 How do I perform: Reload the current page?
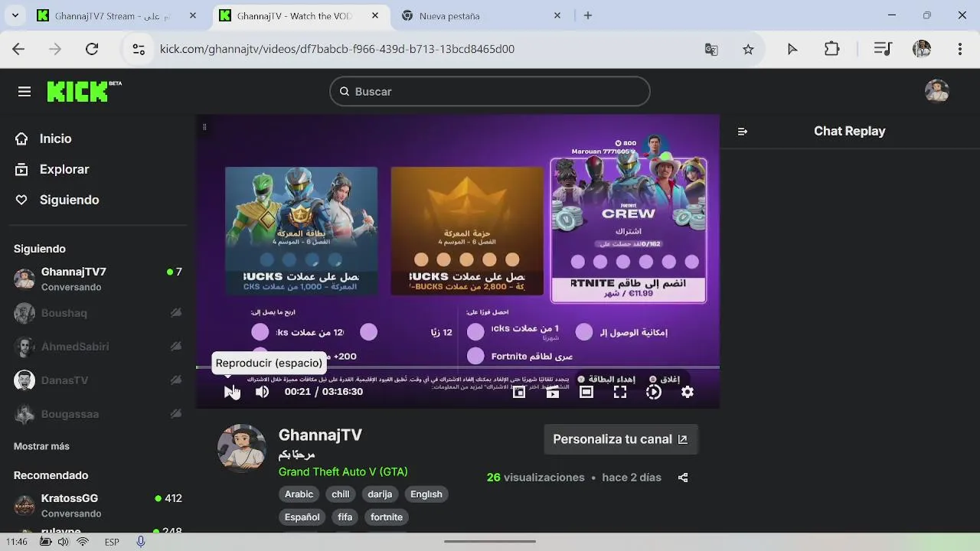point(92,49)
